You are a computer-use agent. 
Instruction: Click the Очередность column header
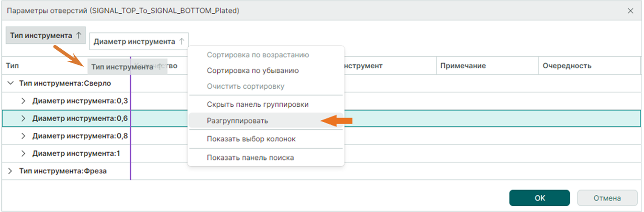(x=589, y=66)
